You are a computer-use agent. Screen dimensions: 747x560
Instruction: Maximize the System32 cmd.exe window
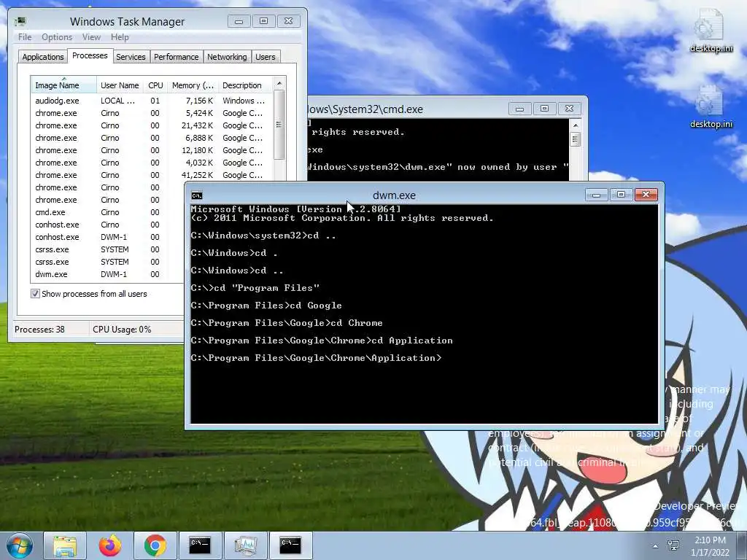click(x=544, y=109)
